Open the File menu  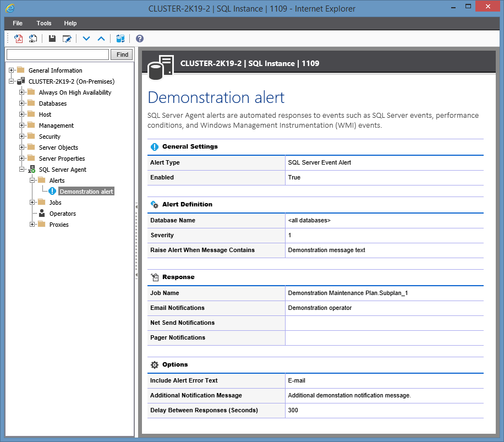pos(18,23)
